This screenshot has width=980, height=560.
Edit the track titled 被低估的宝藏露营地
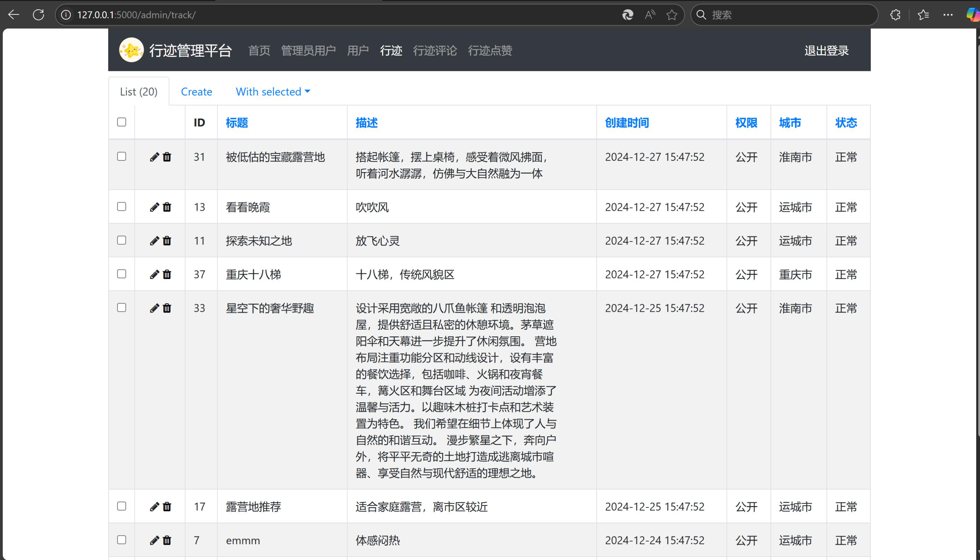(154, 157)
